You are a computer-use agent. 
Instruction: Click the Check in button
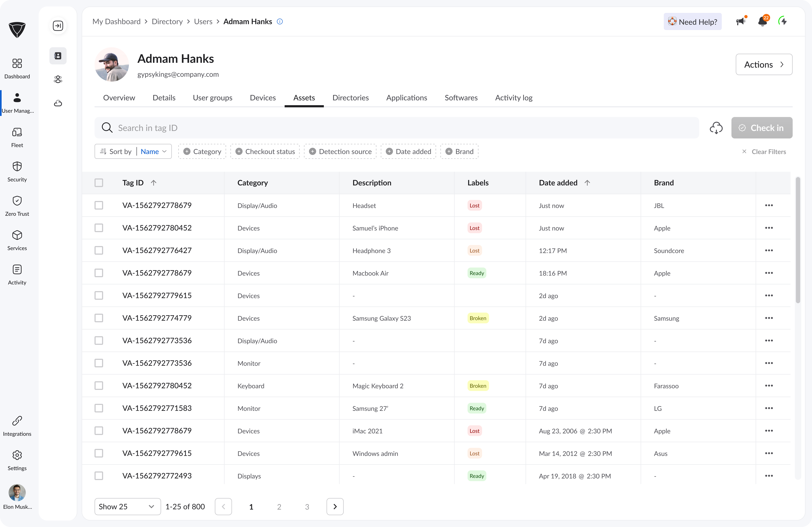pyautogui.click(x=762, y=128)
